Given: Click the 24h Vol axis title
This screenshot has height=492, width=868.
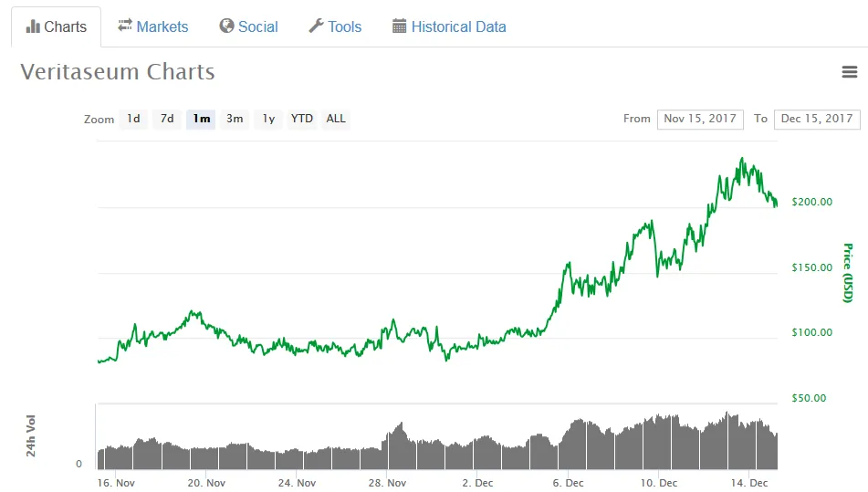Looking at the screenshot, I should coord(31,435).
